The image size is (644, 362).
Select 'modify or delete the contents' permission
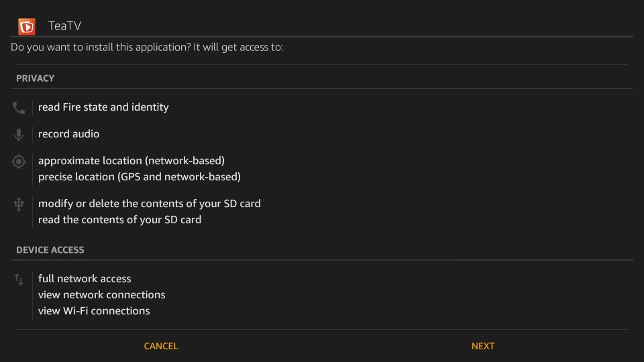(150, 204)
